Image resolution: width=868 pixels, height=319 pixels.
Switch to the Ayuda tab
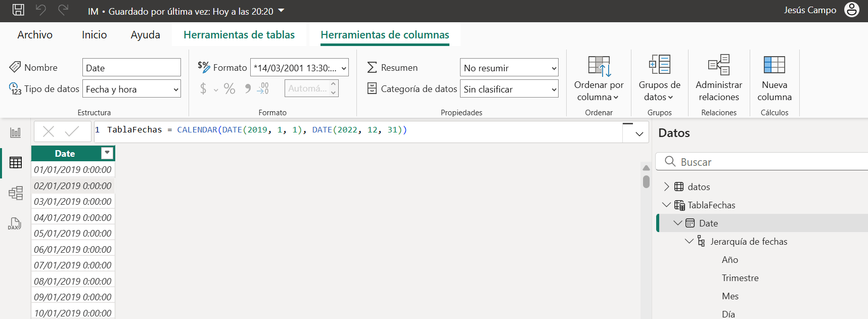point(146,35)
